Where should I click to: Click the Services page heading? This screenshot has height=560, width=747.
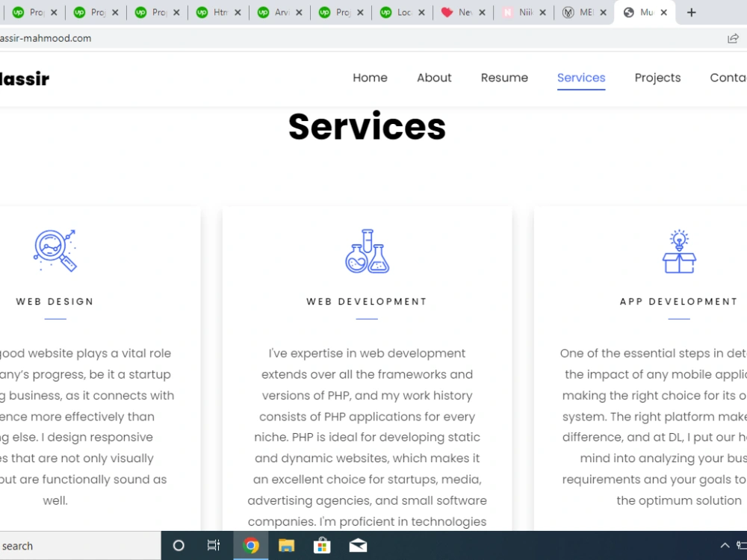tap(367, 127)
